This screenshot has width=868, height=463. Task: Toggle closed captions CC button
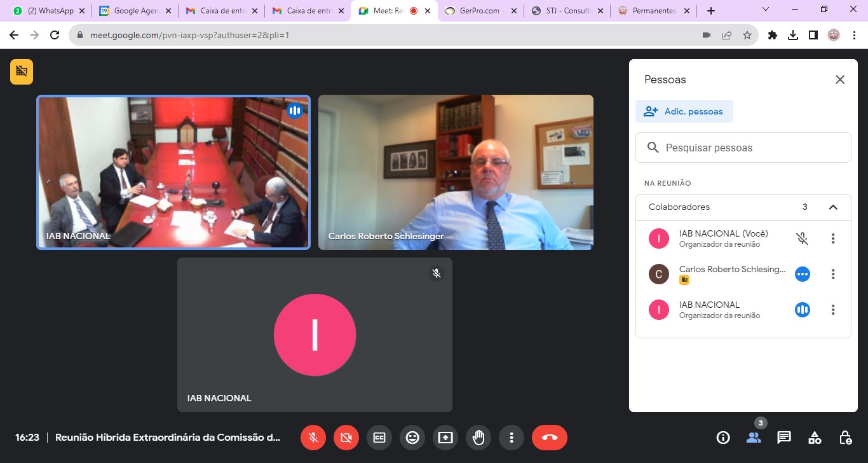379,438
